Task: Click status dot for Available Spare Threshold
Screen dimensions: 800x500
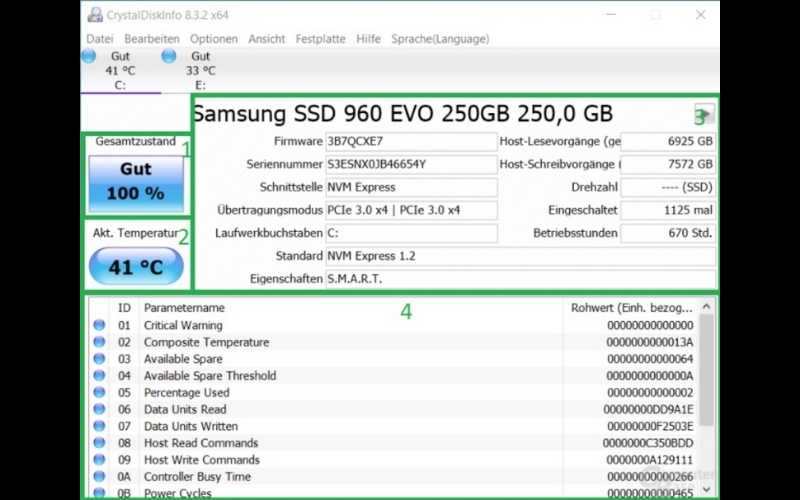Action: click(99, 376)
